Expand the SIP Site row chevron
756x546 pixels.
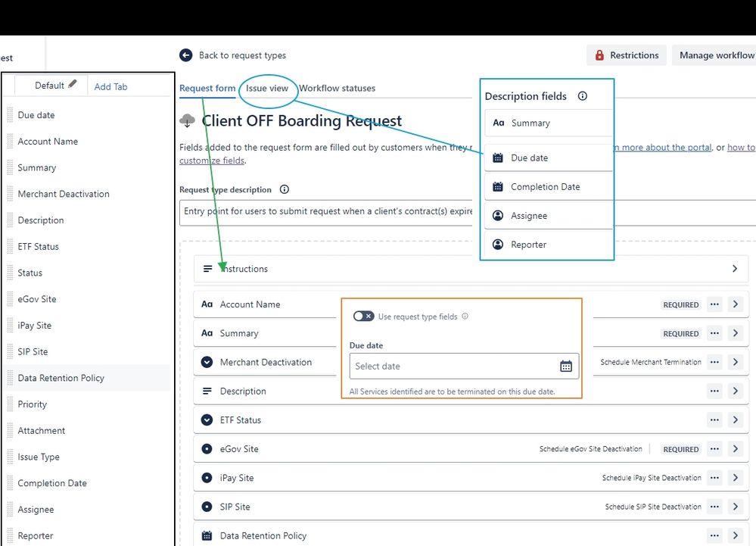pos(736,507)
